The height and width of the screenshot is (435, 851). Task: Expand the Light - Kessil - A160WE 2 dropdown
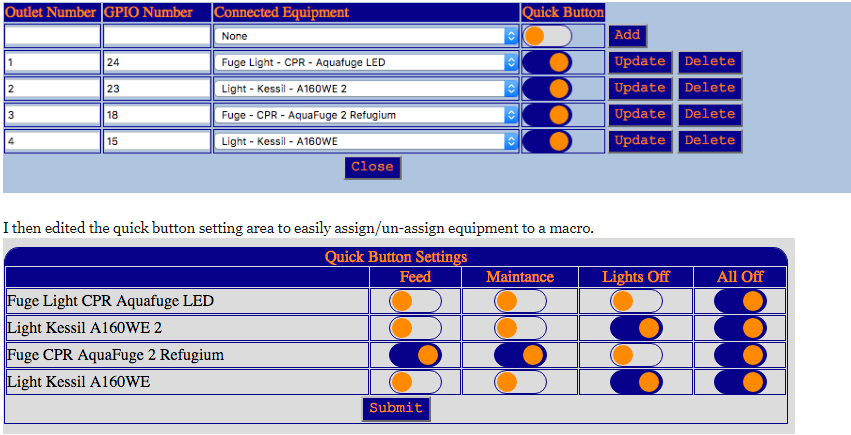tap(366, 89)
